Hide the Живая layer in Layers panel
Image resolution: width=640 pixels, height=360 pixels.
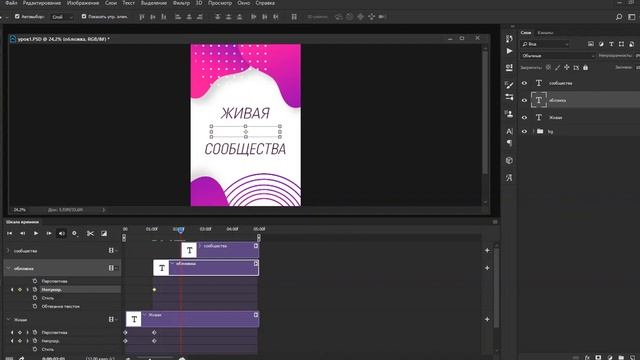[524, 118]
